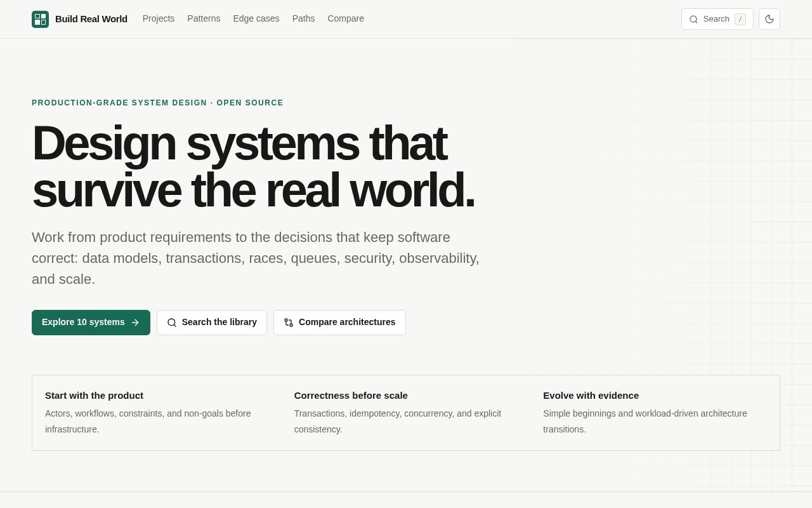Screen dimensions: 812x508
Task: Click the Build Real World site title
Action: pyautogui.click(x=91, y=19)
